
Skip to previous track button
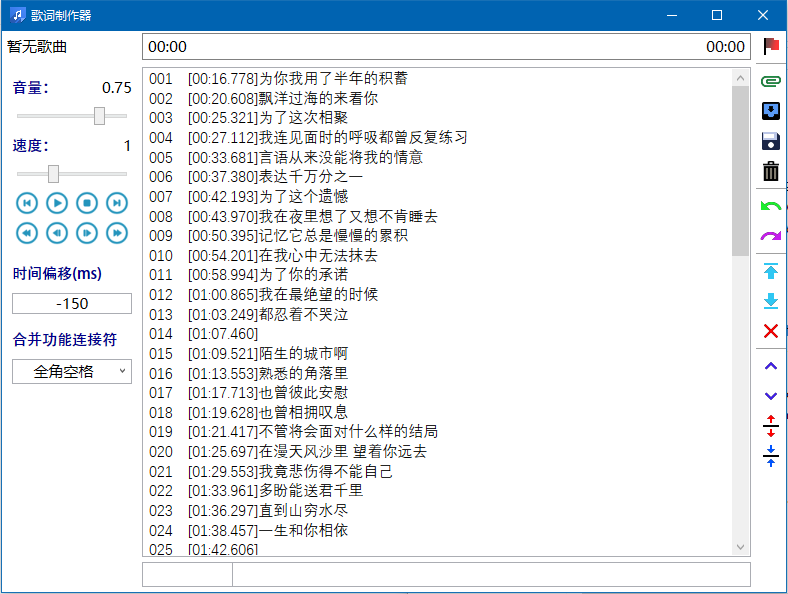tap(27, 203)
